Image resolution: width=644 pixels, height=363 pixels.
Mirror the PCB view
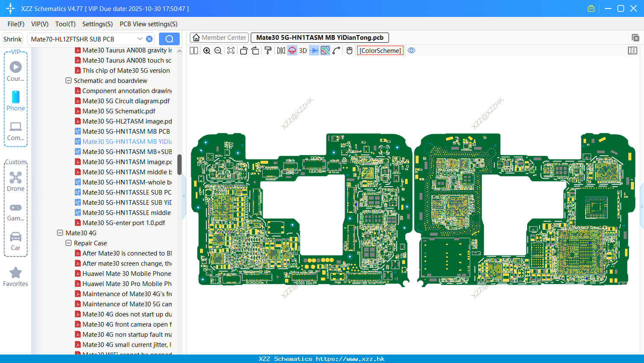coord(281,50)
